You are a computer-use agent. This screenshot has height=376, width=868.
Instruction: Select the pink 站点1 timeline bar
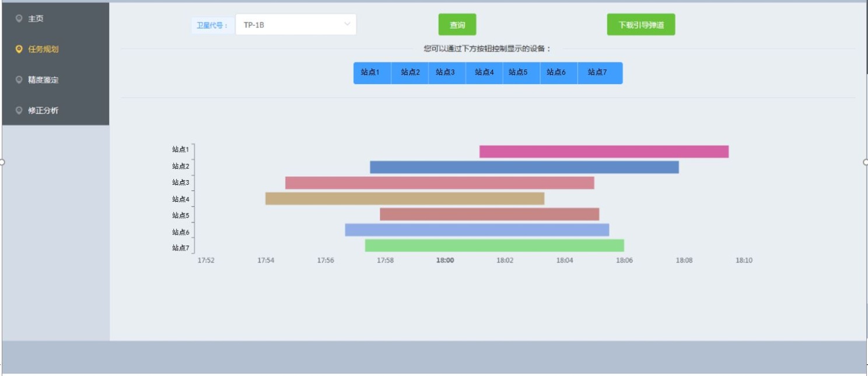click(x=604, y=152)
